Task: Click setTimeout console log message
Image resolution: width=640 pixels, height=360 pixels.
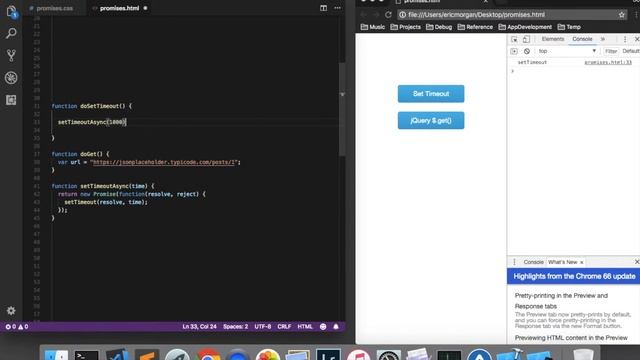Action: tap(532, 62)
